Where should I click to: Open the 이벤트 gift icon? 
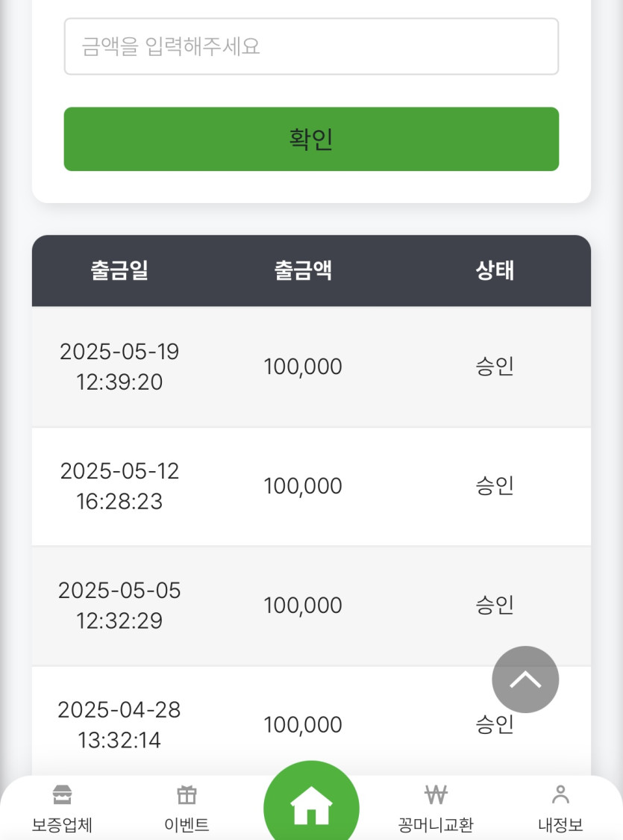(x=187, y=794)
